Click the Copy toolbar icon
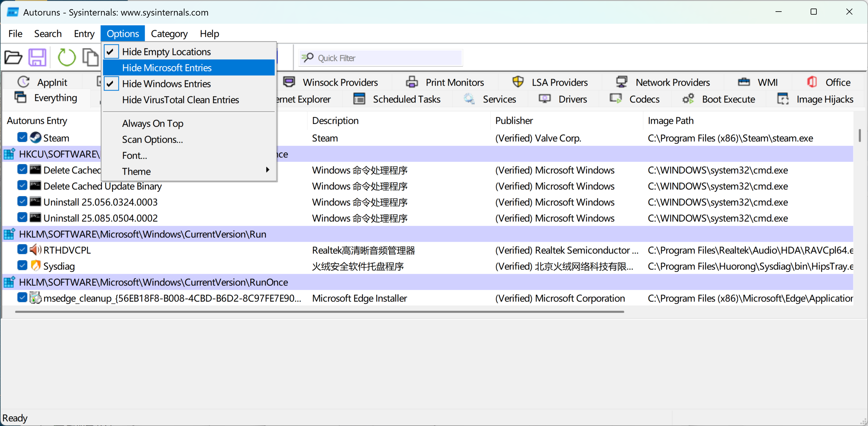The image size is (868, 426). [x=90, y=58]
